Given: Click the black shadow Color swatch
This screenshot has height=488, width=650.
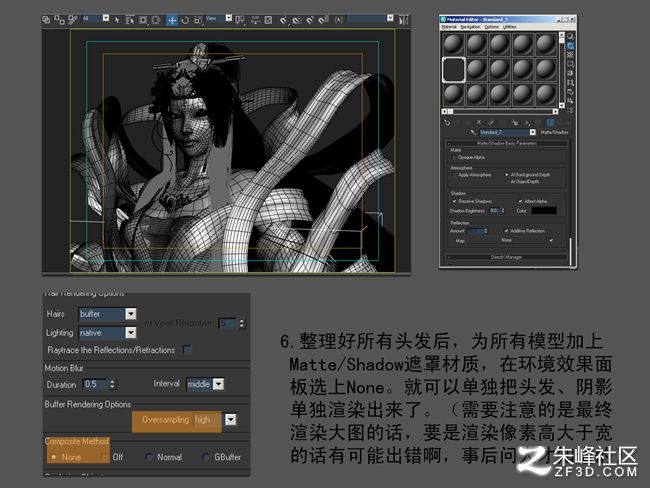Looking at the screenshot, I should (x=544, y=211).
